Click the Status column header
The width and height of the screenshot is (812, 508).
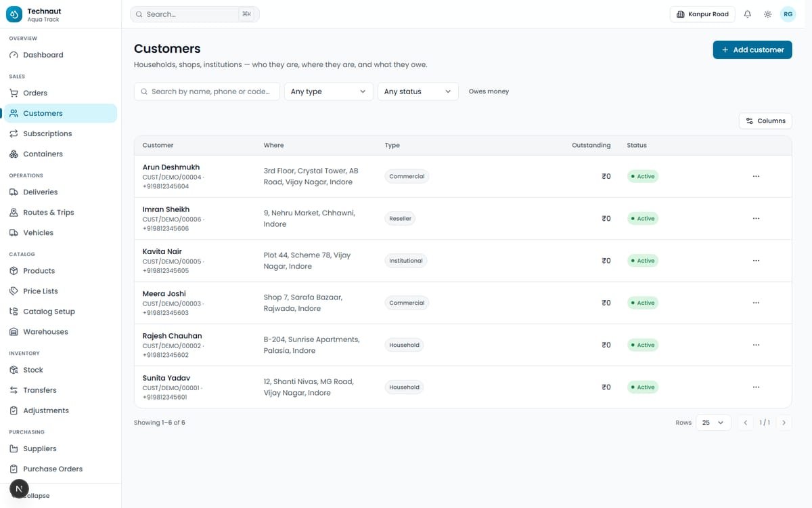[637, 145]
